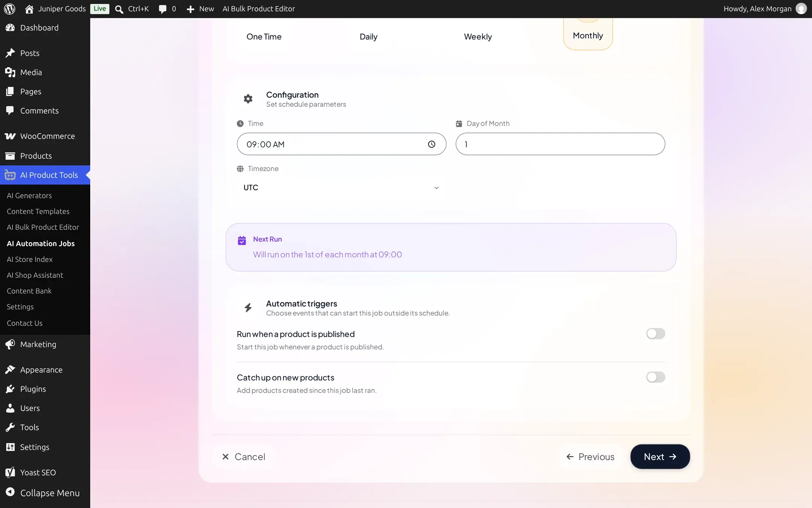Click Alex Morgan's avatar icon
This screenshot has width=812, height=508.
tap(801, 9)
